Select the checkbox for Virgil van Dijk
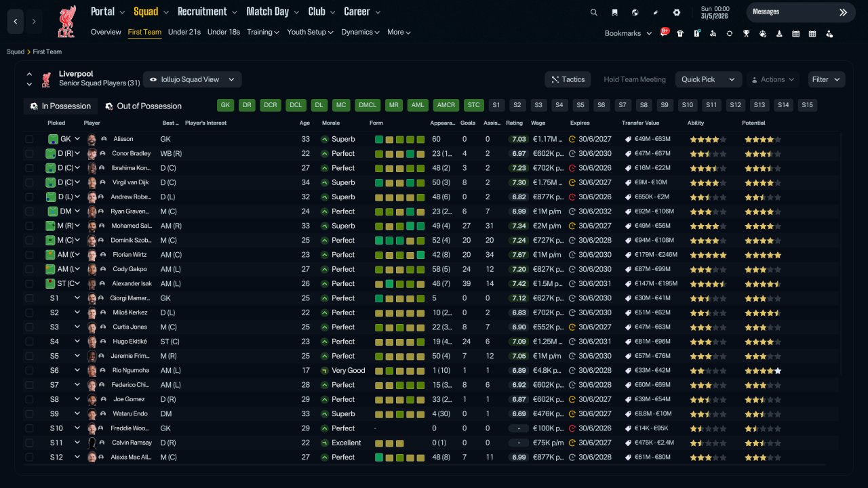The height and width of the screenshot is (488, 868). point(29,182)
